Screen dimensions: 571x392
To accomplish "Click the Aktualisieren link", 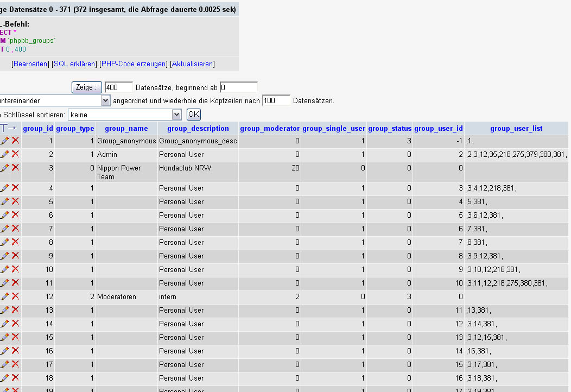I will coord(193,64).
